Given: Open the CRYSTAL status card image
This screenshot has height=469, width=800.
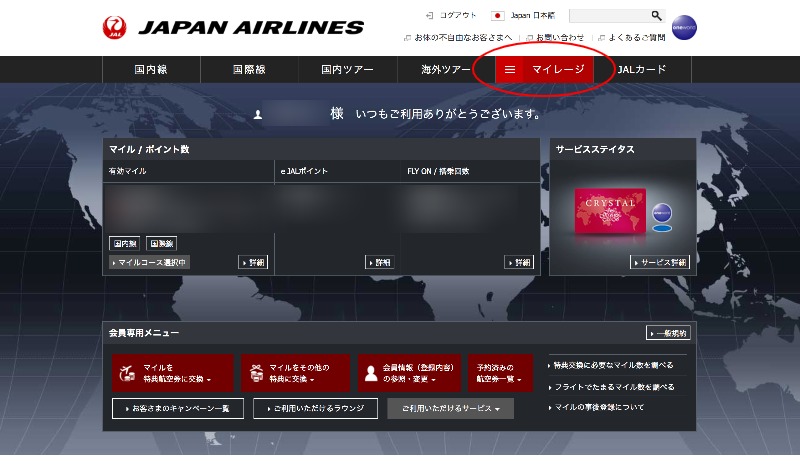Looking at the screenshot, I should tap(610, 210).
